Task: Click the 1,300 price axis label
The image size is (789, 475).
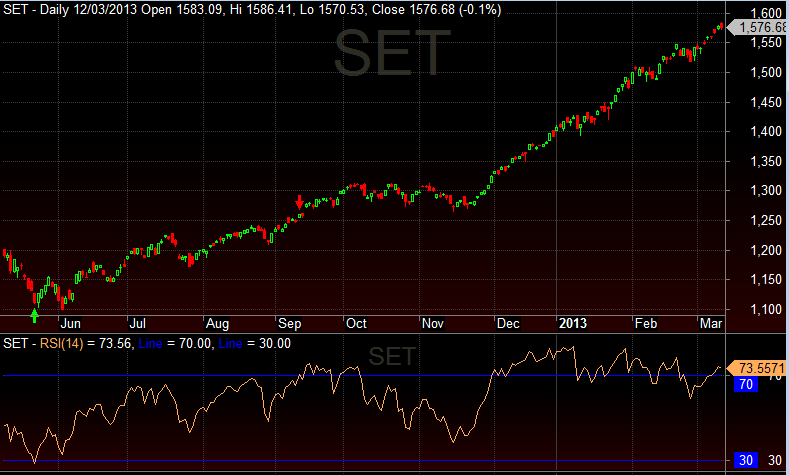Action: point(766,191)
